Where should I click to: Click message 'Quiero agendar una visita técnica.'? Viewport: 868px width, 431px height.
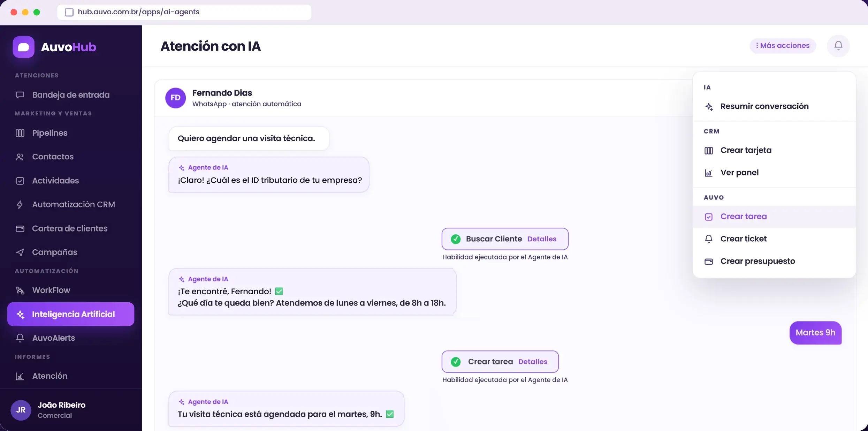pyautogui.click(x=249, y=138)
